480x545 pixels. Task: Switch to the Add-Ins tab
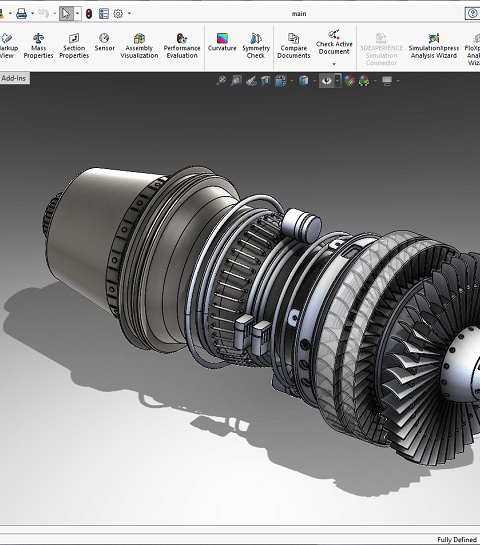coord(14,78)
